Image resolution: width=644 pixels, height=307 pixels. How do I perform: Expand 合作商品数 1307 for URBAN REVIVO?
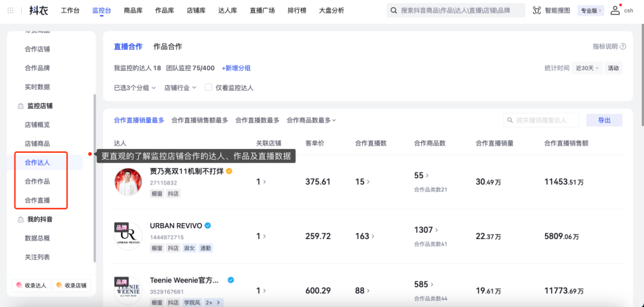426,230
